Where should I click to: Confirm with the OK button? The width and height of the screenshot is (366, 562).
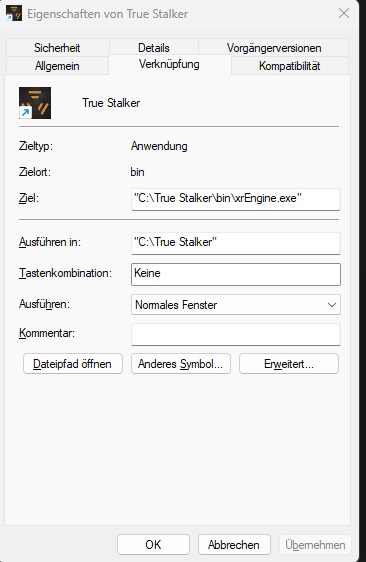point(153,544)
